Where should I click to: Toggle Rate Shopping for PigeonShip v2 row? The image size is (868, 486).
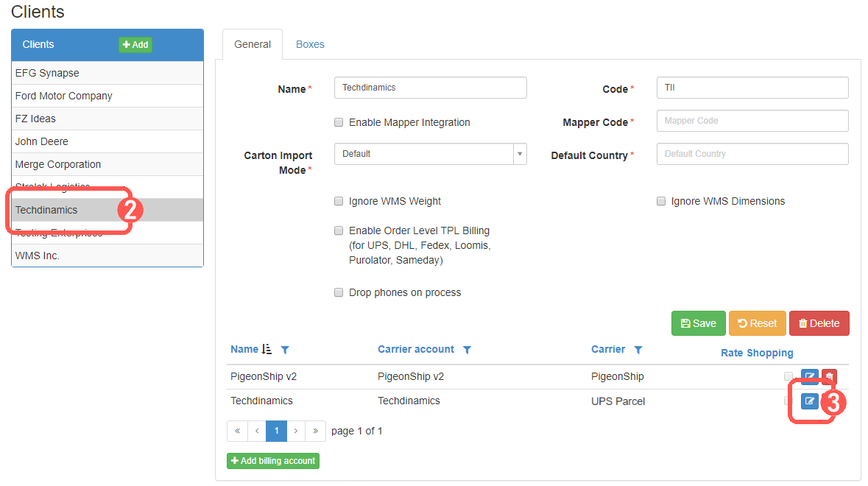pos(788,376)
